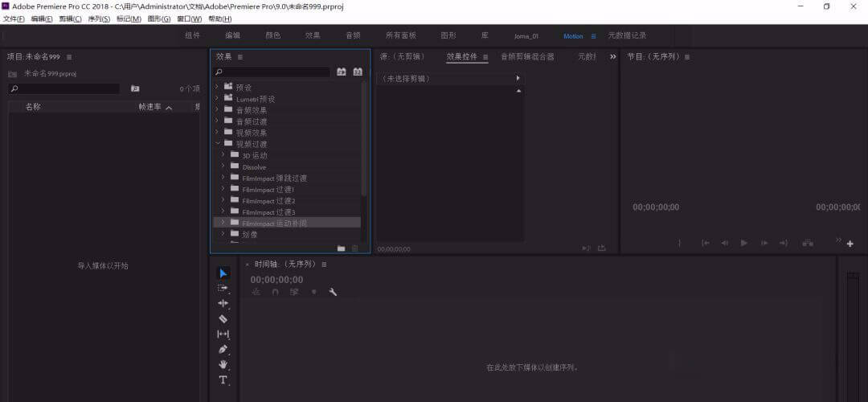Go to In point in program monitor

tap(706, 243)
